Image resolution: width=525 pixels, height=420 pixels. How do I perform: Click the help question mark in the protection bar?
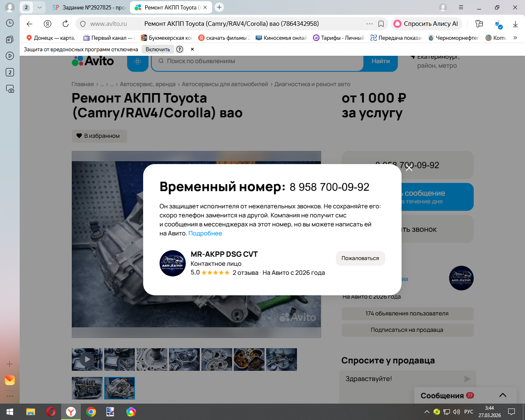(180, 49)
